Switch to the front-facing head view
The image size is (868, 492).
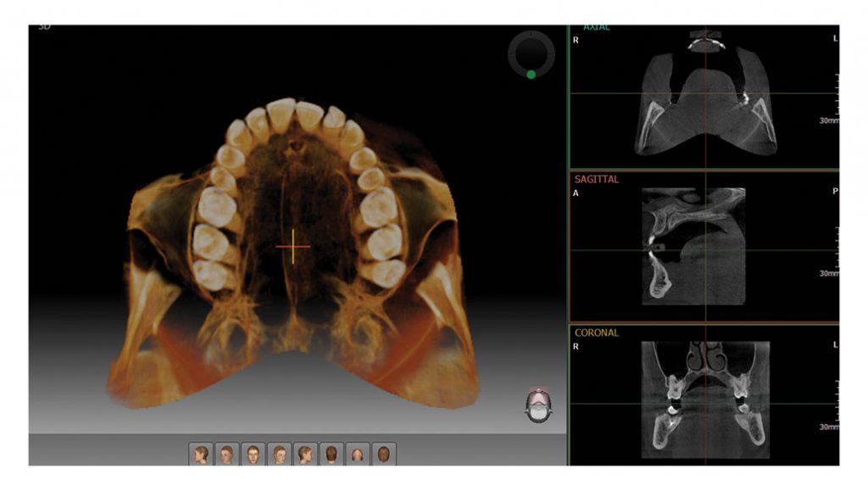(x=253, y=455)
